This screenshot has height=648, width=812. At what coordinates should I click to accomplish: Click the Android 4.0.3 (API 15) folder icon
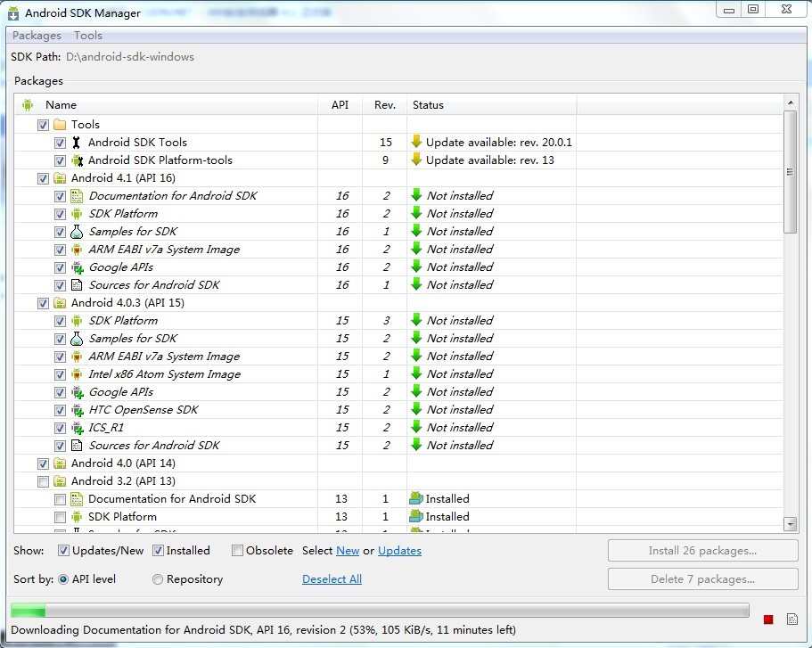60,303
